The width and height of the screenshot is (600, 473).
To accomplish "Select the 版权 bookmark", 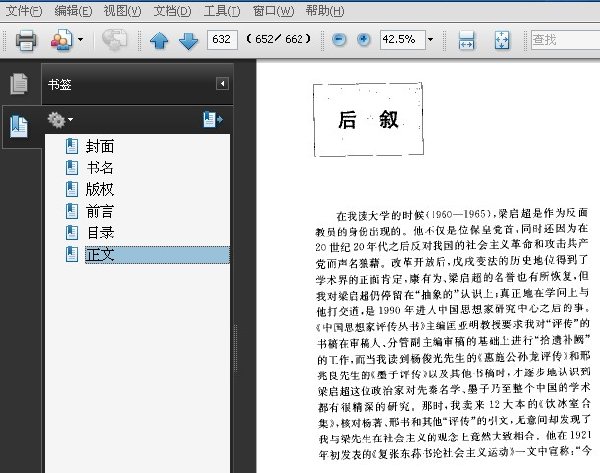I will coord(99,189).
